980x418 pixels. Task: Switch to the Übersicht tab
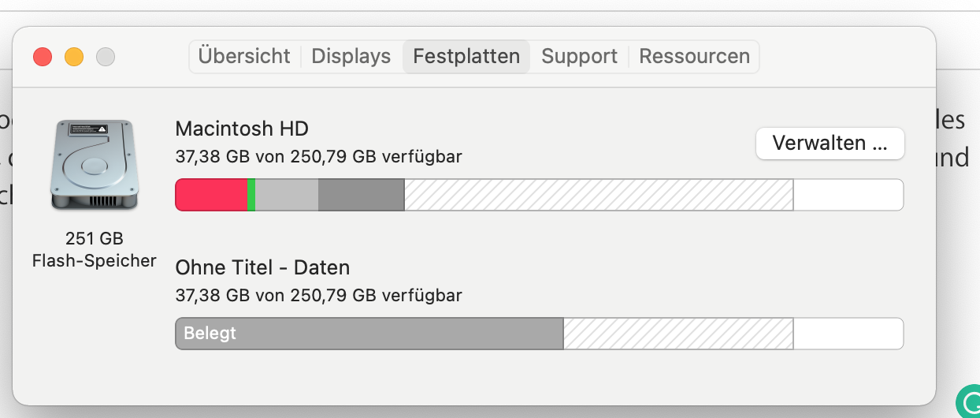tap(244, 57)
